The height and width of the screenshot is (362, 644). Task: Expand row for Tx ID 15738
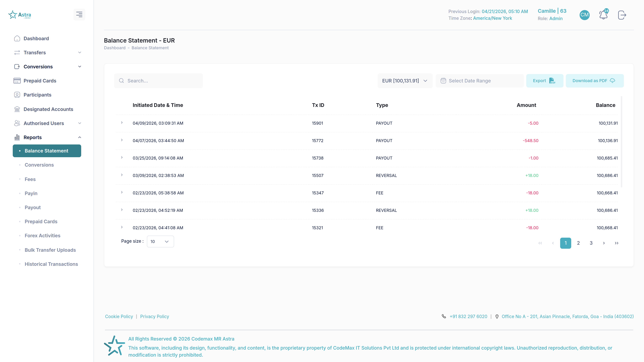pyautogui.click(x=122, y=158)
